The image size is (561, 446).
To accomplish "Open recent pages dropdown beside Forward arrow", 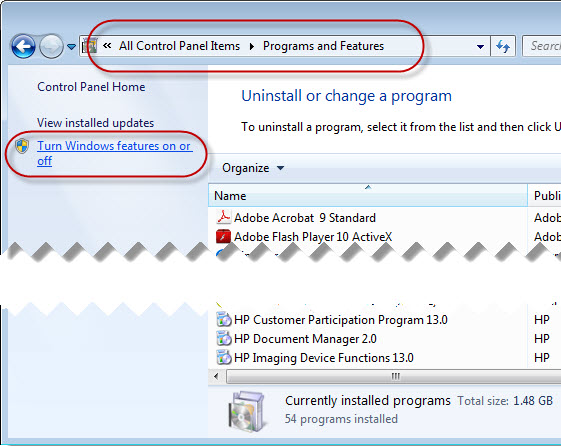I will 72,46.
